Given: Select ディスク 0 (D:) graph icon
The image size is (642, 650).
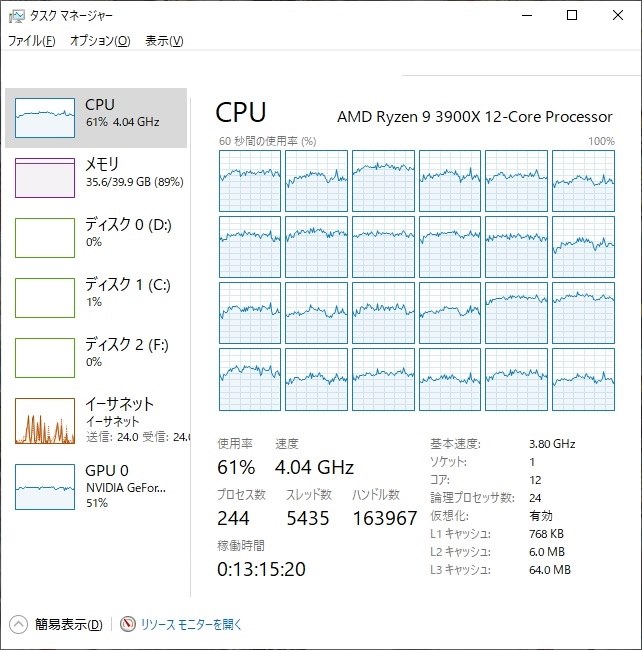Looking at the screenshot, I should pyautogui.click(x=45, y=238).
